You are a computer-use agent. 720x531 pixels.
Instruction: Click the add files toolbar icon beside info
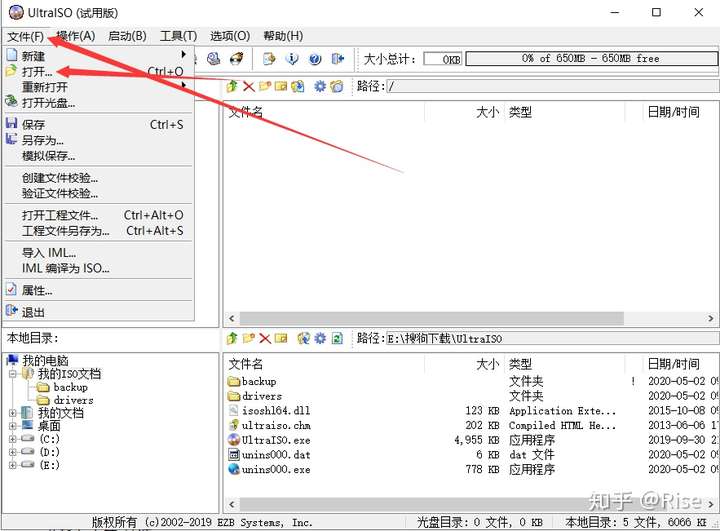pos(269,58)
